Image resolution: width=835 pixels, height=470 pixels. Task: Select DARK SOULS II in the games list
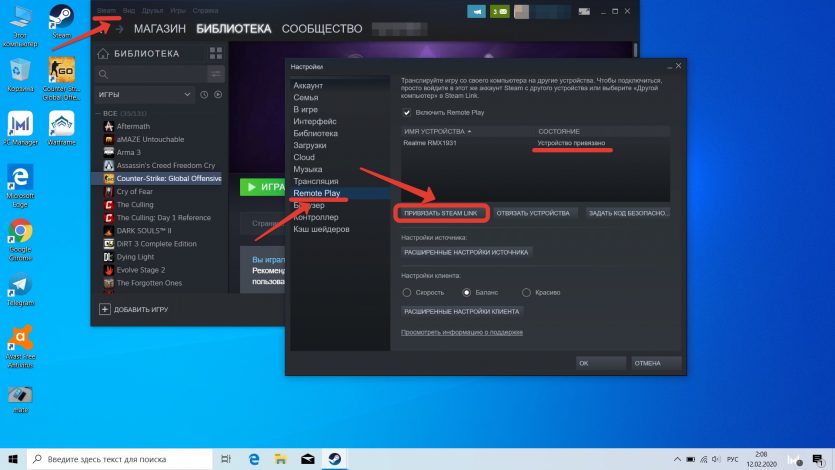click(x=144, y=230)
